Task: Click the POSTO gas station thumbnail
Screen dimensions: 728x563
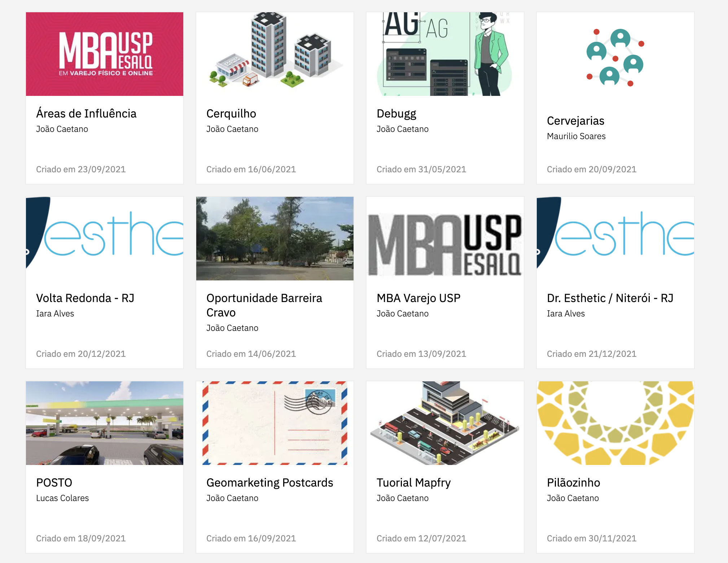Action: [105, 423]
